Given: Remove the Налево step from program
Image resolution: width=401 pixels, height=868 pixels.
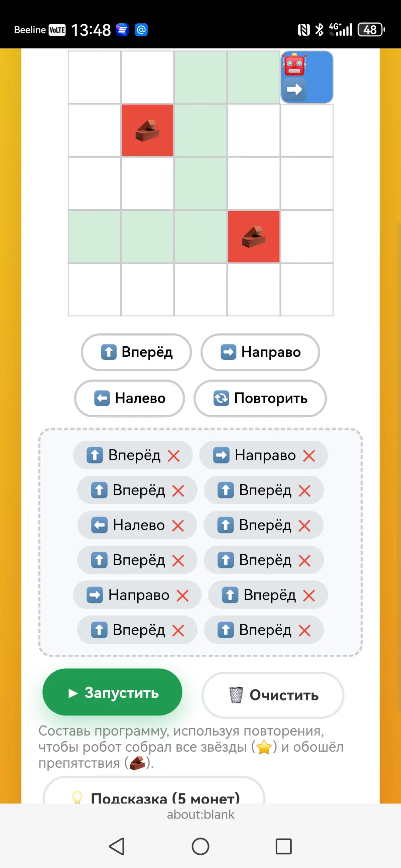Looking at the screenshot, I should coord(178,526).
